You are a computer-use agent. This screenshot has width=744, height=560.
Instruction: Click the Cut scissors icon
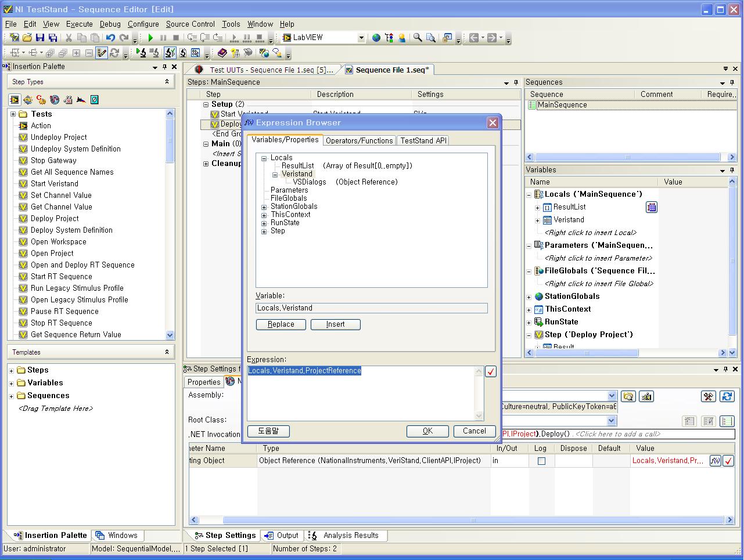point(69,38)
